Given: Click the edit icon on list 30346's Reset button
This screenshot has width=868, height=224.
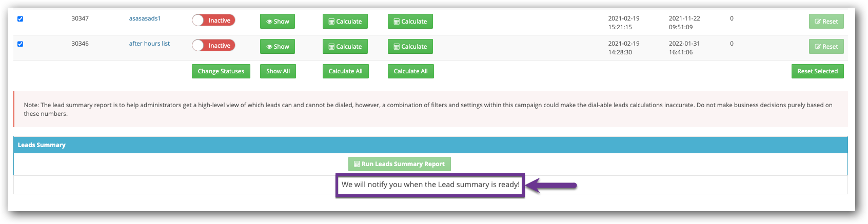Looking at the screenshot, I should coord(818,47).
